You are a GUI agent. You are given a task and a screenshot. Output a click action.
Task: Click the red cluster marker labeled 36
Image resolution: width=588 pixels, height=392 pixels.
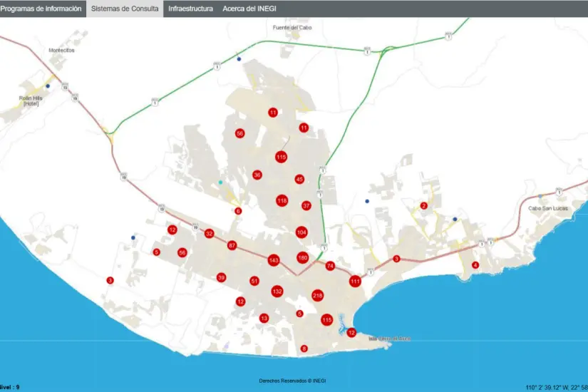click(257, 175)
